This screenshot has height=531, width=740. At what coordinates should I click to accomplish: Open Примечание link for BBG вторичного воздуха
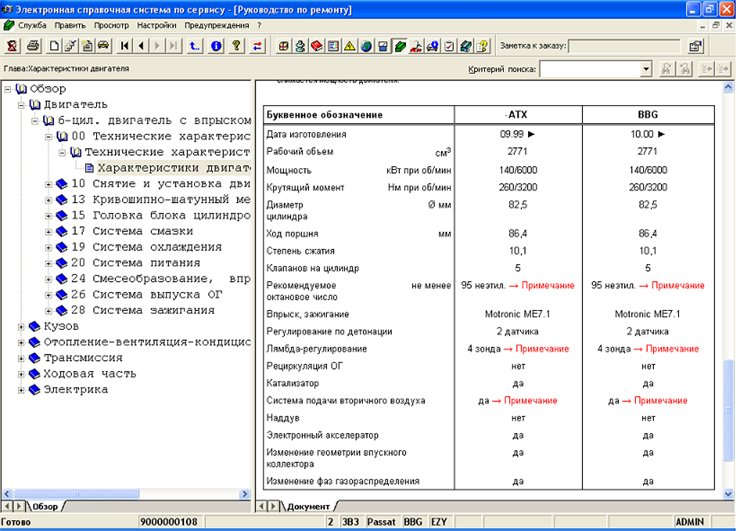click(661, 400)
